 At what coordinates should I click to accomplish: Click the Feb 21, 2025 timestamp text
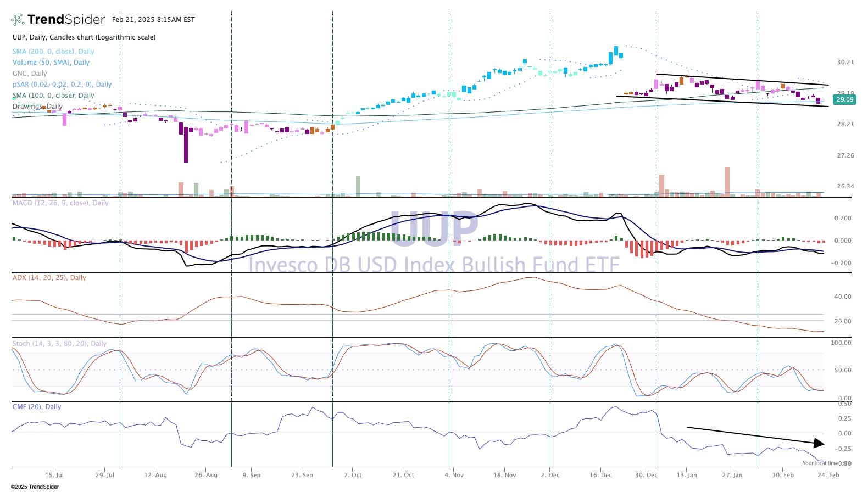point(153,20)
